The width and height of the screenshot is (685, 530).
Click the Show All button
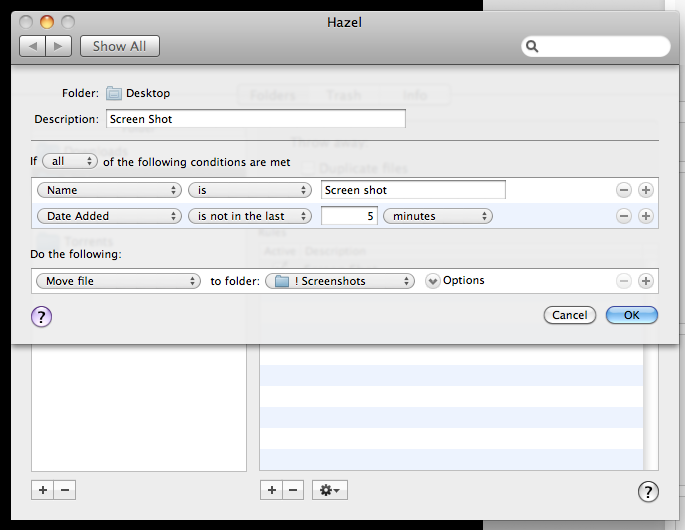[120, 46]
